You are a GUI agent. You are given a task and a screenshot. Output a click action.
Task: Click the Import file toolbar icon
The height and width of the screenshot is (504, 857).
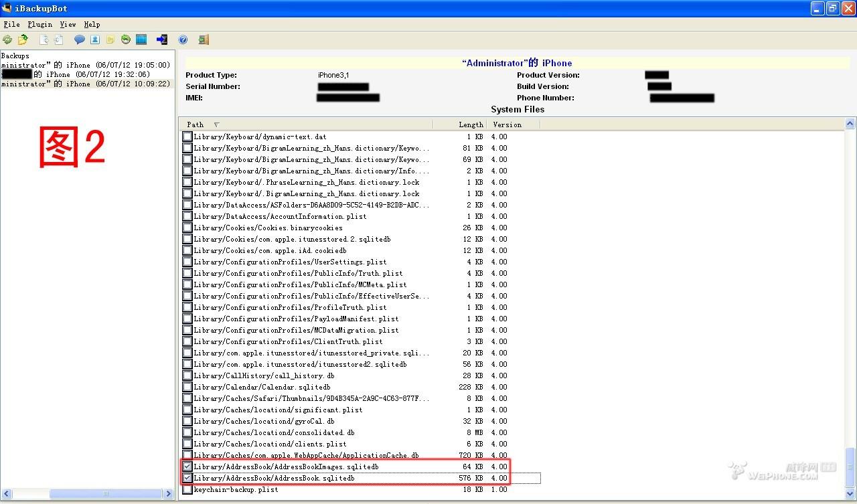pos(58,40)
